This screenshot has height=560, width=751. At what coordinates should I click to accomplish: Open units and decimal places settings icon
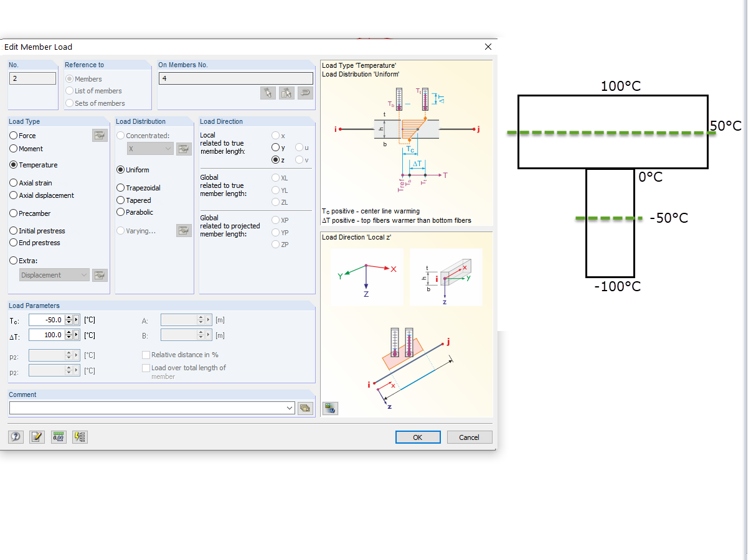[59, 437]
